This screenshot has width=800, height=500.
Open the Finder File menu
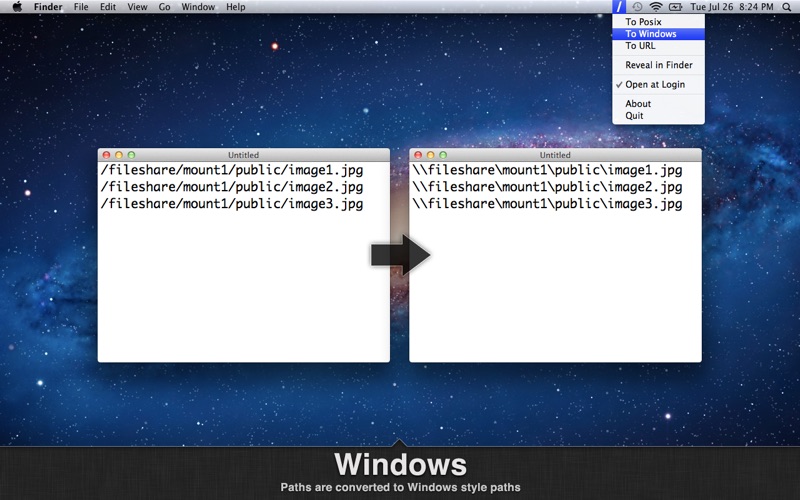tap(81, 7)
